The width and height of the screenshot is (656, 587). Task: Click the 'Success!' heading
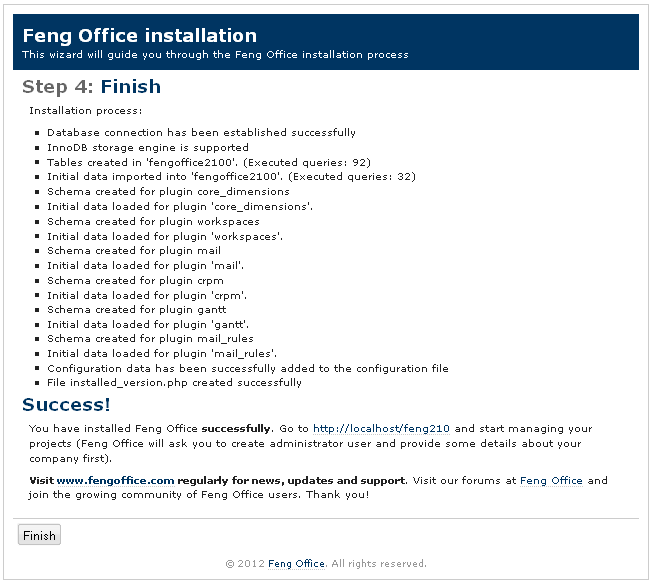coord(66,405)
